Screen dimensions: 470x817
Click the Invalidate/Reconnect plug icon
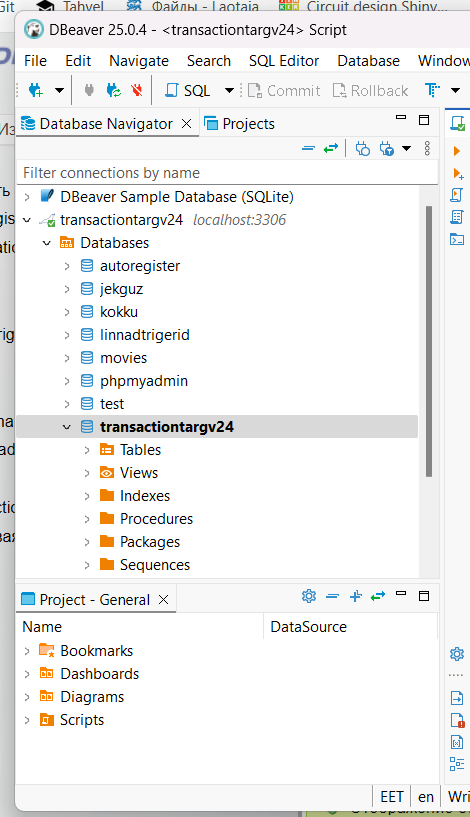(x=114, y=91)
